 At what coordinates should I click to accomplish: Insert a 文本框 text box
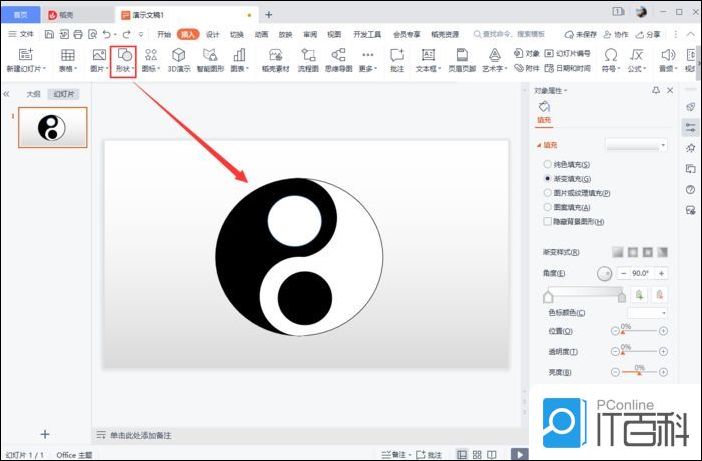pos(428,60)
